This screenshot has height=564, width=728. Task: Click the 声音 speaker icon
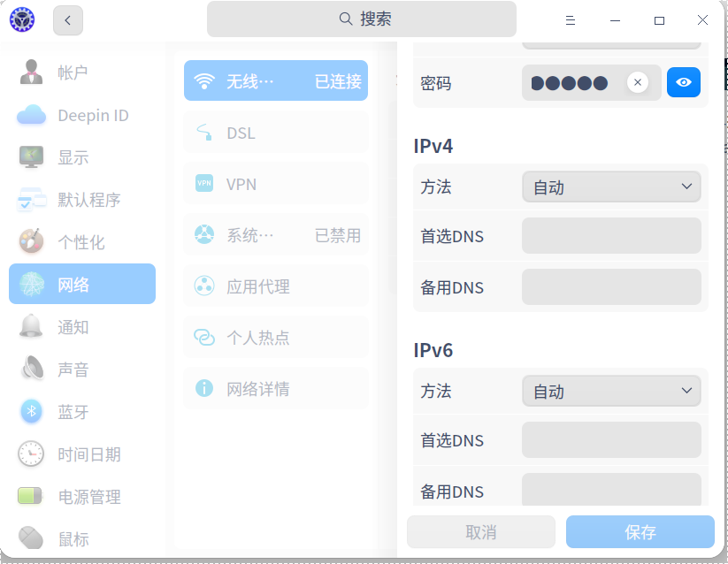coord(32,369)
